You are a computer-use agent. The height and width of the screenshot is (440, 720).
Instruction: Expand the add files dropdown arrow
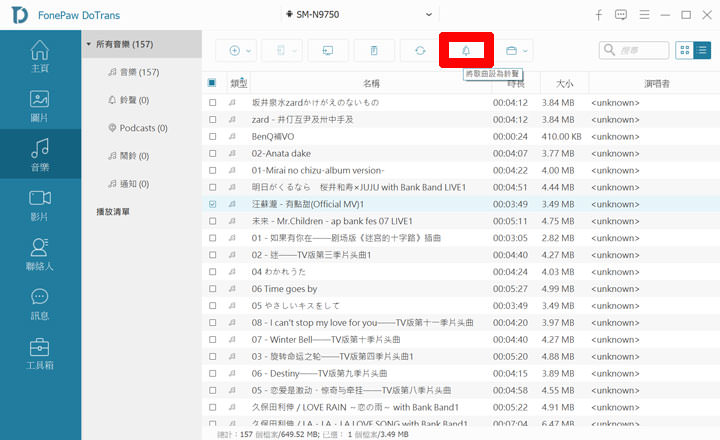249,51
